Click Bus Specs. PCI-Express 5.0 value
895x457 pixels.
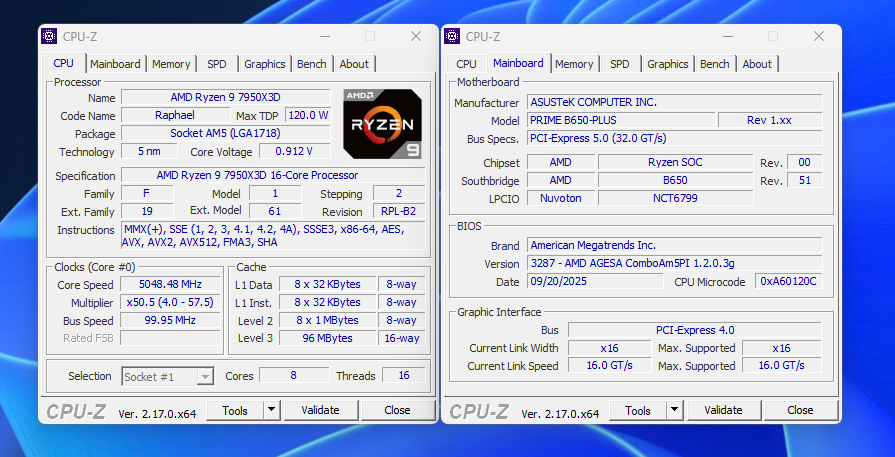[674, 138]
